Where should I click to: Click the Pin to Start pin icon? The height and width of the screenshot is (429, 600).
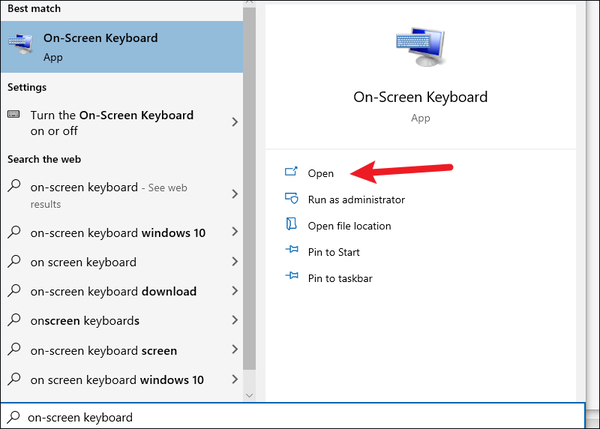(x=292, y=252)
